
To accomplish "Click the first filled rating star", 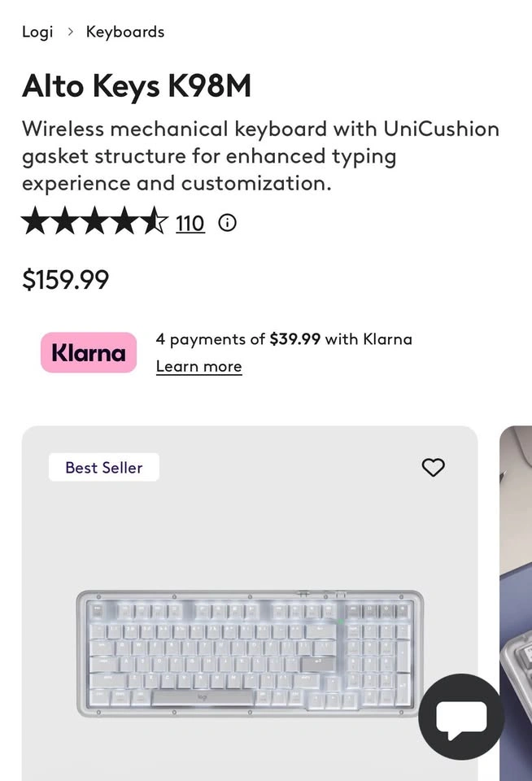I will (x=35, y=221).
